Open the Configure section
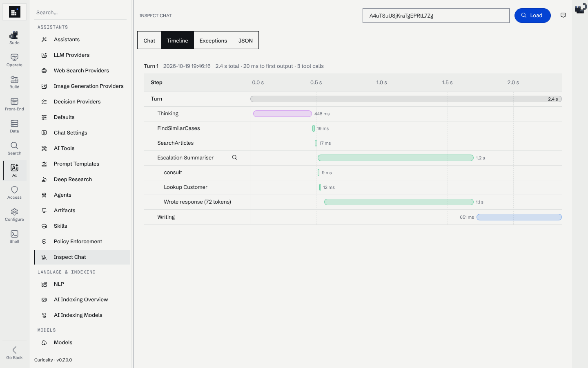The height and width of the screenshot is (368, 588). 14,214
